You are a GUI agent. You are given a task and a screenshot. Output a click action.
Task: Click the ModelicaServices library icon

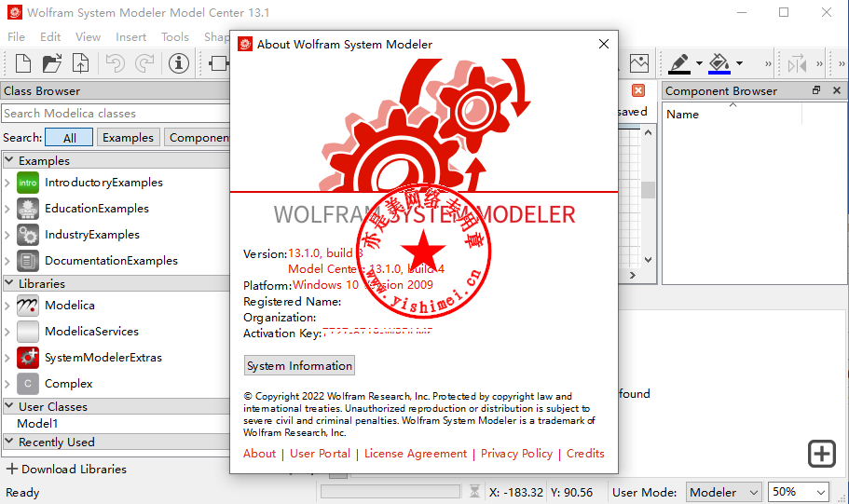click(x=28, y=332)
